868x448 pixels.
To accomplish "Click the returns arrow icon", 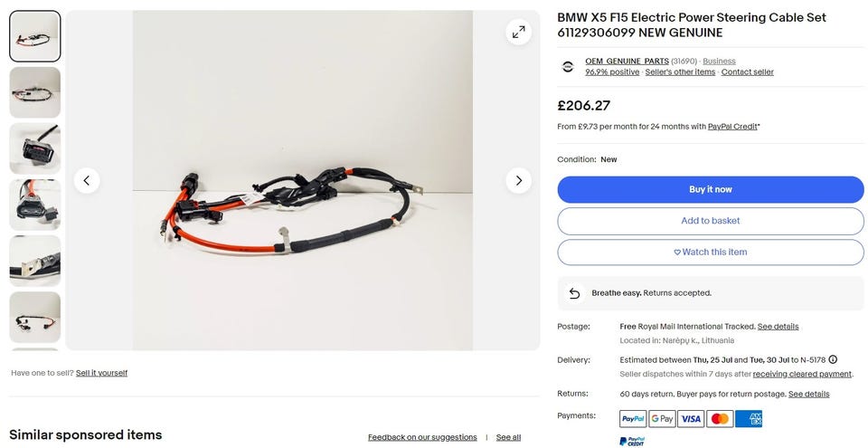I will [x=575, y=292].
